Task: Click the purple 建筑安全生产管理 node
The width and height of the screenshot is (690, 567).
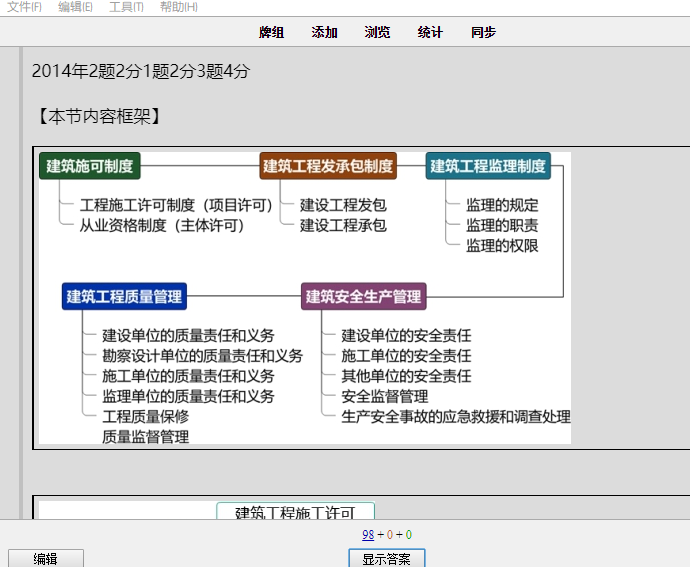Action: (x=363, y=296)
